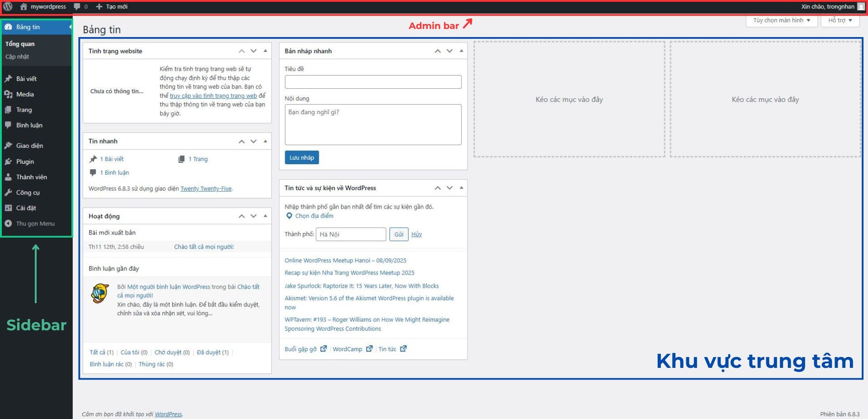This screenshot has width=868, height=419.
Task: Open the WordCamp external link
Action: [353, 349]
